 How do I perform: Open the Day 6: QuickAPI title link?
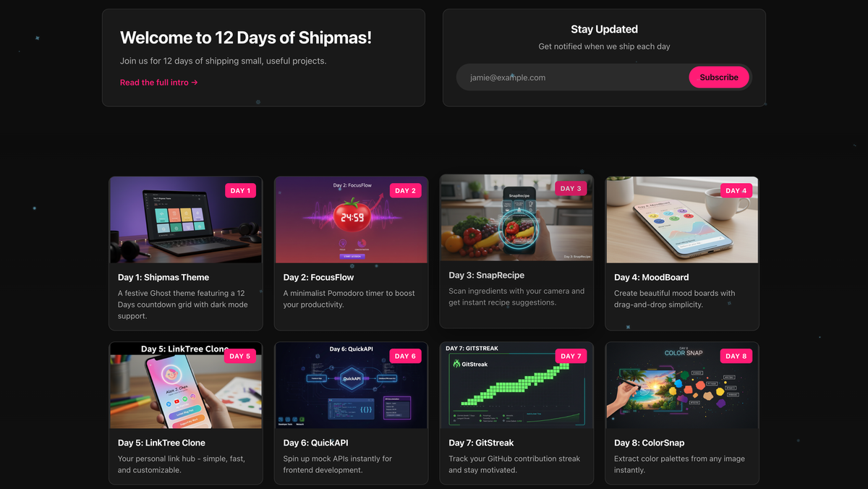[x=321, y=443]
